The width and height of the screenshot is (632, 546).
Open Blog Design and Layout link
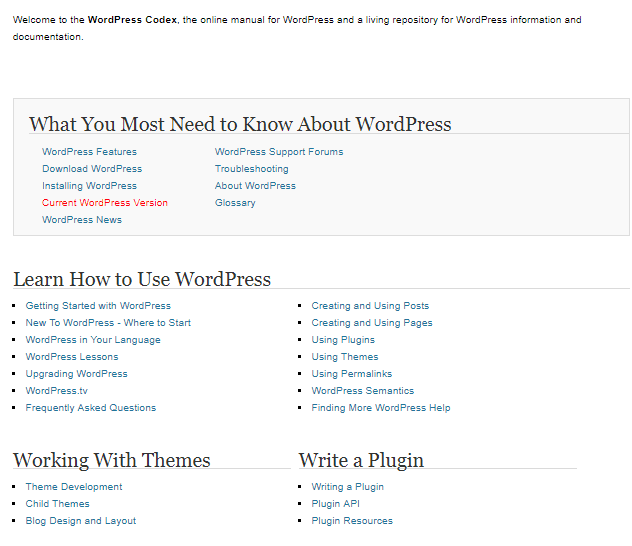click(x=81, y=521)
